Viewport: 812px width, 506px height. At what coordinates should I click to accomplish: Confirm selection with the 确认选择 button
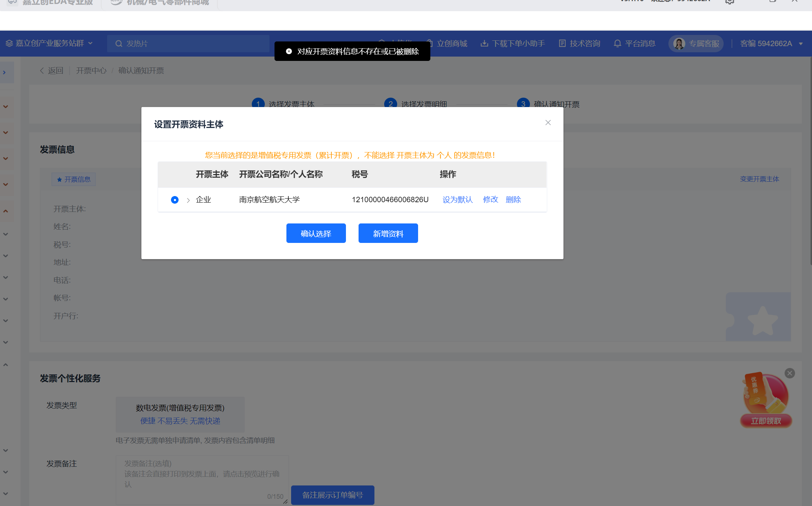point(316,233)
